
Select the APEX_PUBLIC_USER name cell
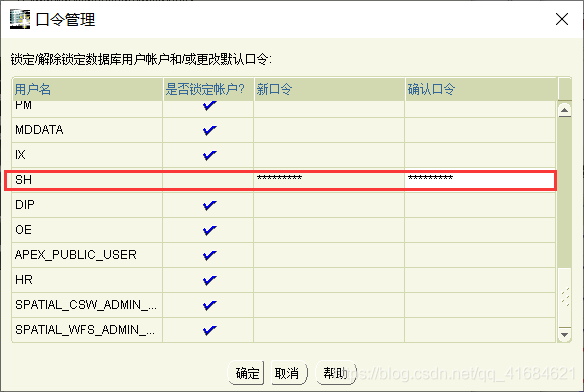(87, 255)
